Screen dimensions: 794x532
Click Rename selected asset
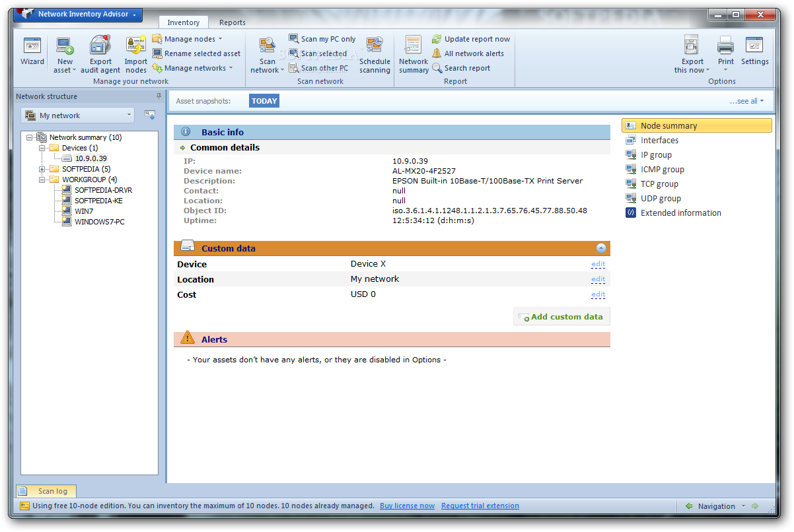tap(197, 53)
